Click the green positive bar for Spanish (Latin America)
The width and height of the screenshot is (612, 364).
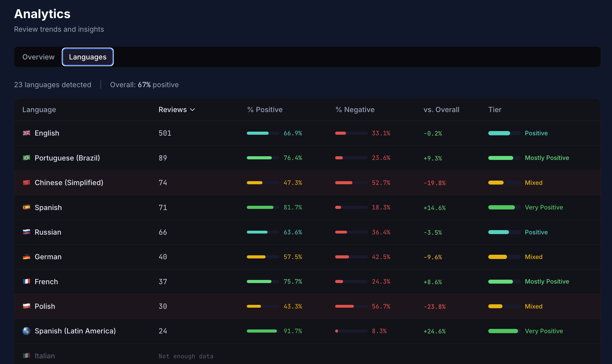pyautogui.click(x=262, y=331)
